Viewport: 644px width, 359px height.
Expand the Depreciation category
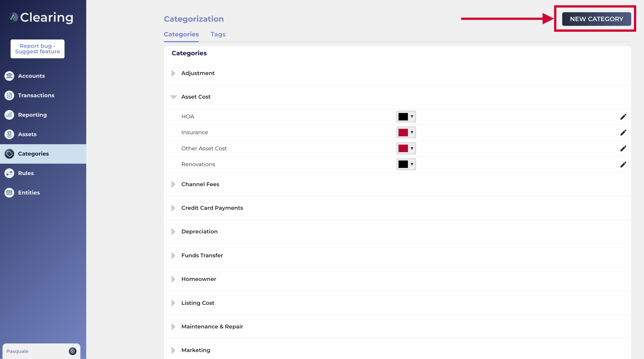click(173, 231)
